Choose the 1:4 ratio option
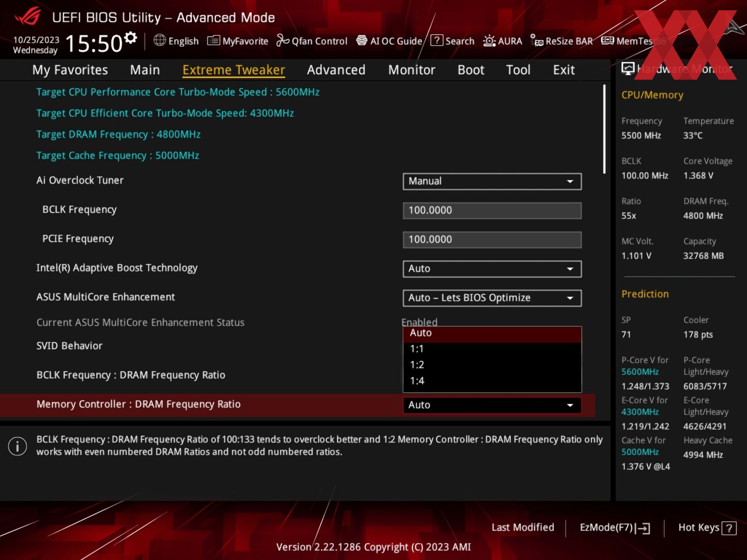Image resolution: width=747 pixels, height=560 pixels. [492, 381]
